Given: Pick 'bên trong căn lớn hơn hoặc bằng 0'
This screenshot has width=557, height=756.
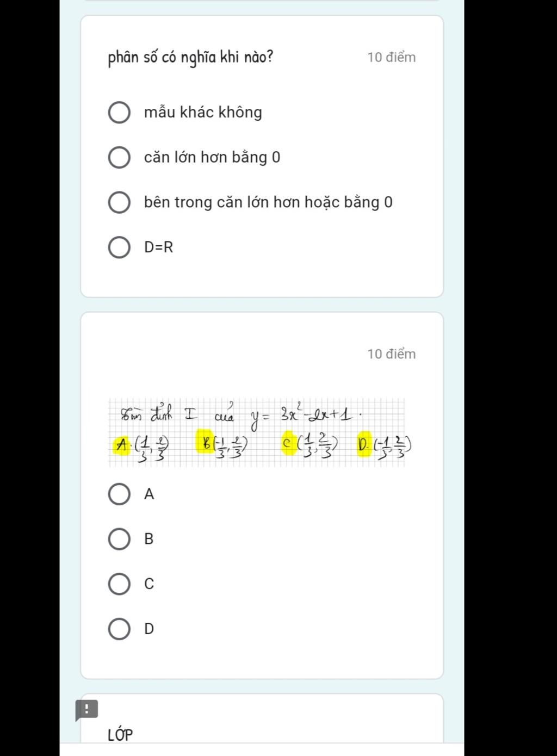Looking at the screenshot, I should click(x=119, y=202).
